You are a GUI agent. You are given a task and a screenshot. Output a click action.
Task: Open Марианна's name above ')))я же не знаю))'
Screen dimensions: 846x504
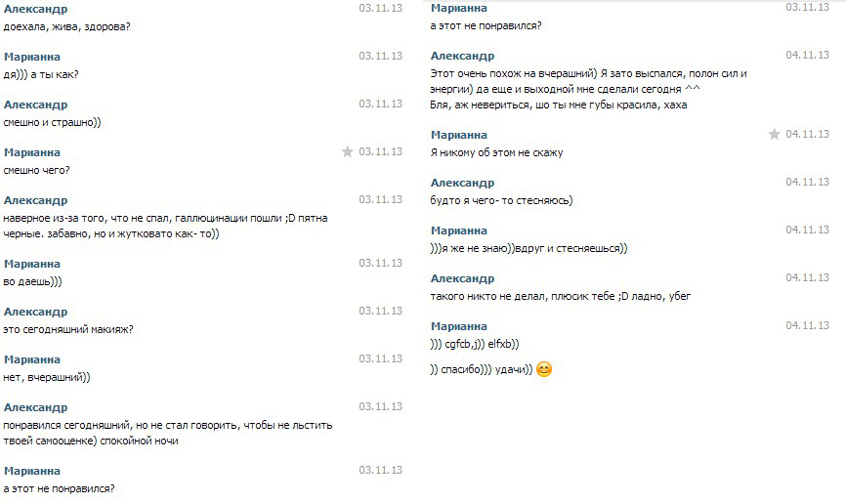458,231
